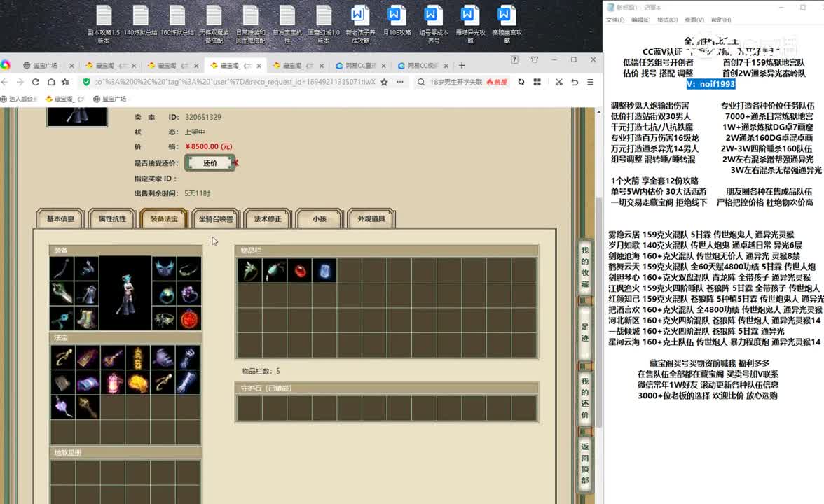This screenshot has width=824, height=504.
Task: Open the 文件(F) menu in Notepad
Action: pos(615,20)
